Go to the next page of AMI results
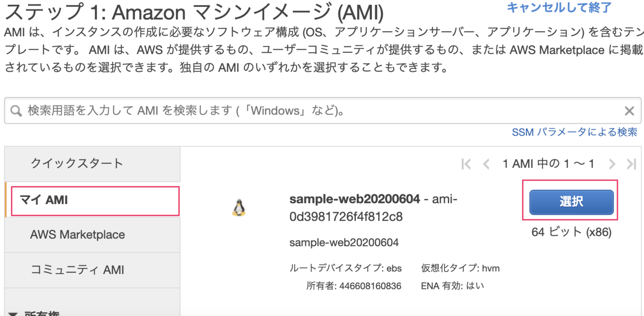The width and height of the screenshot is (644, 316). pos(612,164)
